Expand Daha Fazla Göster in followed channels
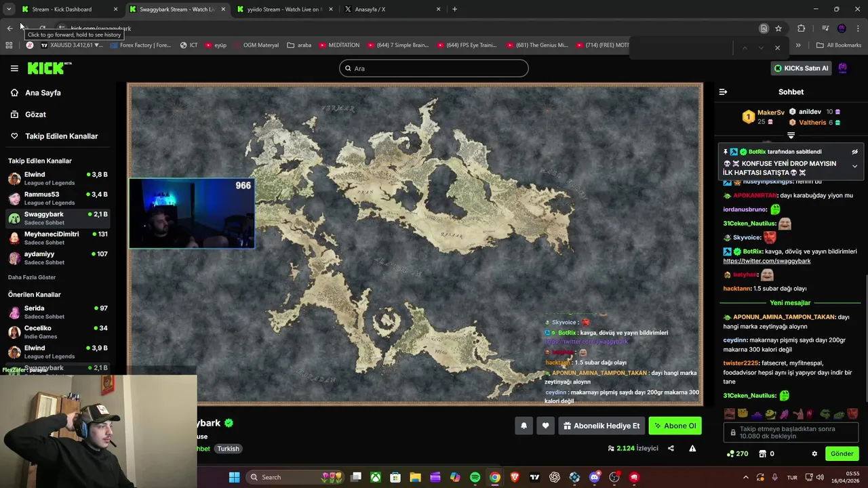Image resolution: width=868 pixels, height=488 pixels. coord(32,277)
